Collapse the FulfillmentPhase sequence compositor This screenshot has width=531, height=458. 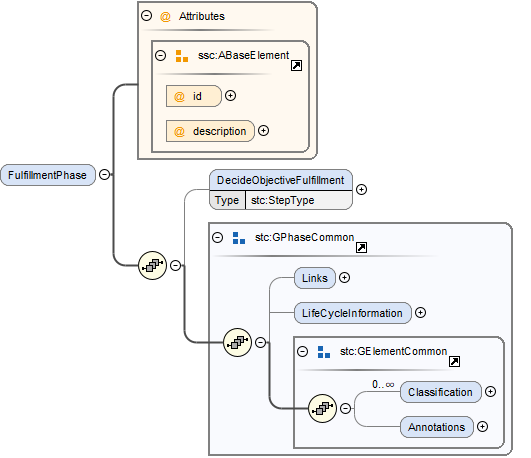click(x=175, y=265)
